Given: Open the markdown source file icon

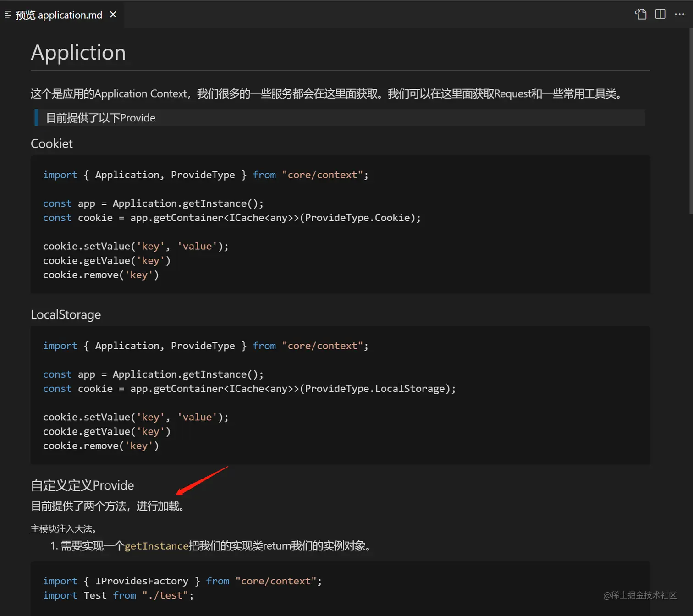Looking at the screenshot, I should click(x=640, y=15).
